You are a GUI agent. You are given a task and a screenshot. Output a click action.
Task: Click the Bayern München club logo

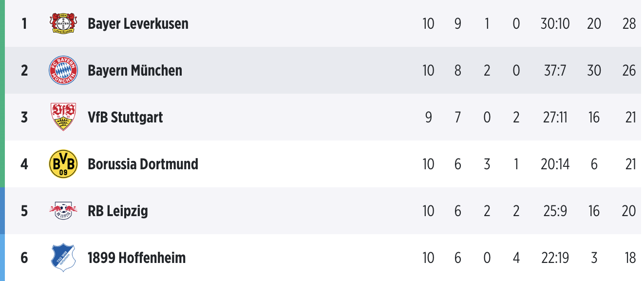point(63,70)
